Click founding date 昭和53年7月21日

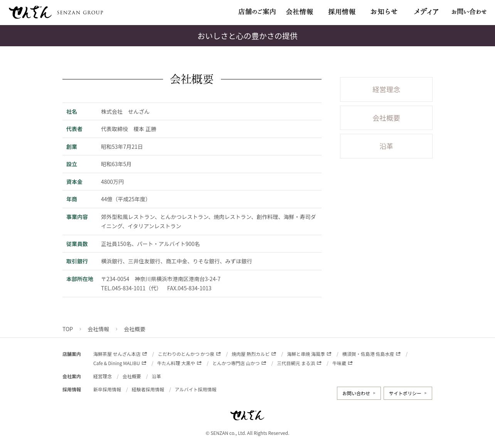122,147
